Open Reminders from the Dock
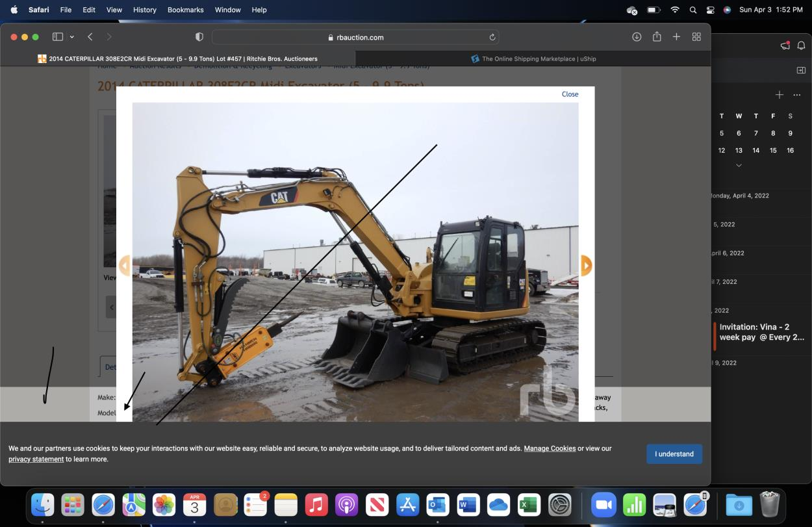812x527 pixels. click(x=256, y=505)
